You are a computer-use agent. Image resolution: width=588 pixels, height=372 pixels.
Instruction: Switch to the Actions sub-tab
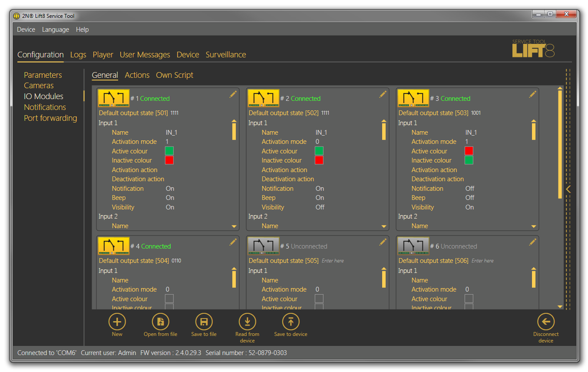point(137,75)
